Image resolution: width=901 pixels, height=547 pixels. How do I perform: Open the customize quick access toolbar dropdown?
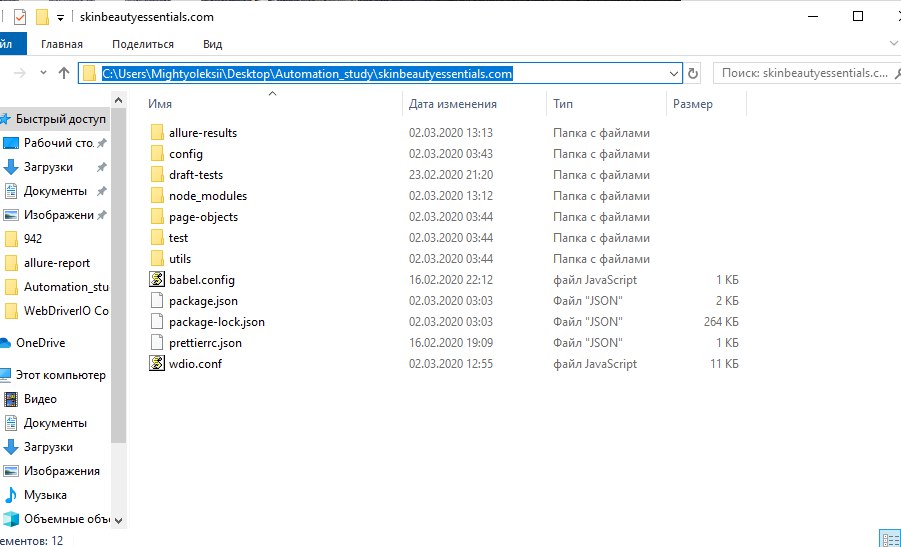(x=60, y=18)
